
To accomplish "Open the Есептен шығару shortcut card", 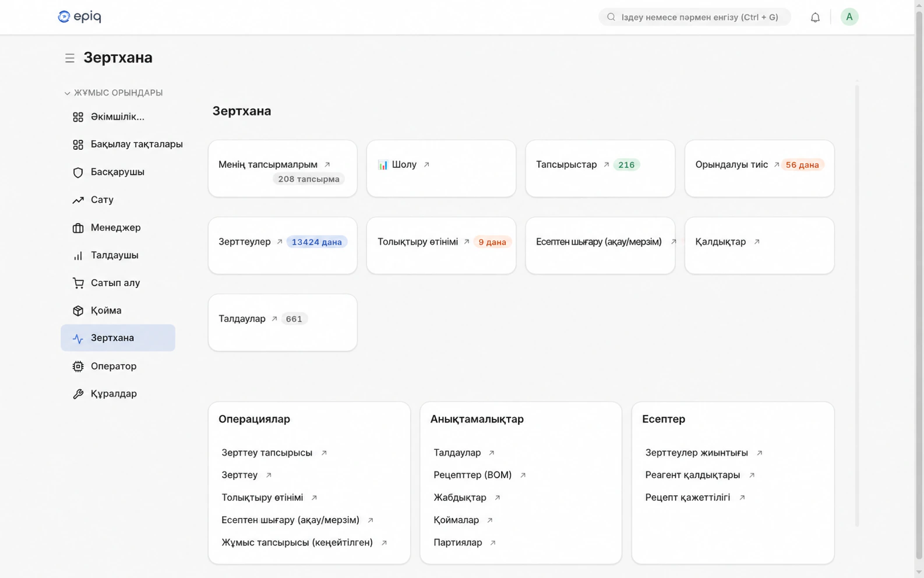I will pos(600,245).
